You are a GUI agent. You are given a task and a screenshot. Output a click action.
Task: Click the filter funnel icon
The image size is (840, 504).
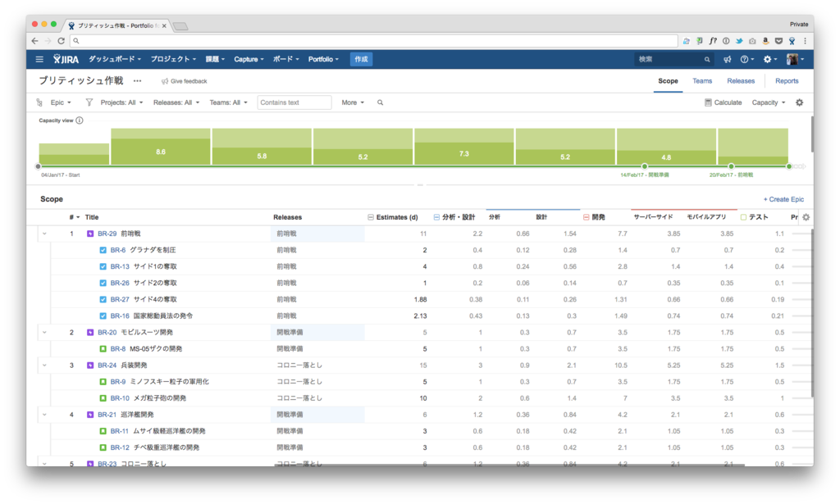coord(89,102)
